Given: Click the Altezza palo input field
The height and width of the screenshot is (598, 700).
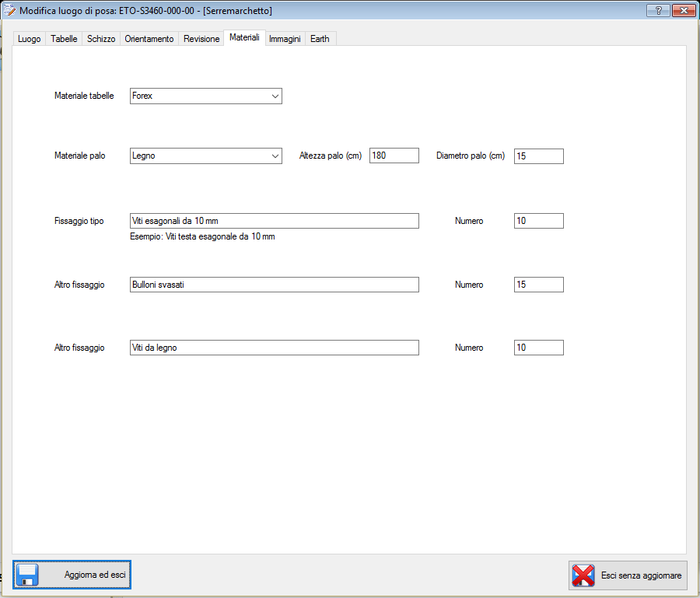Looking at the screenshot, I should tap(394, 156).
